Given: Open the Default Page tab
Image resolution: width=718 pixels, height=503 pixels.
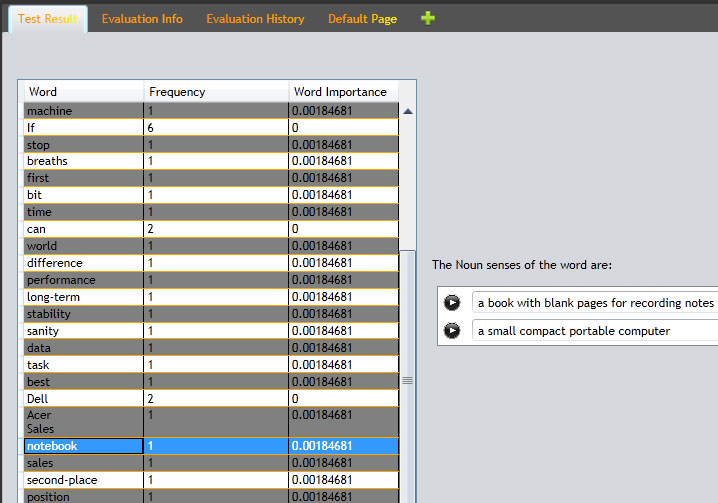Looking at the screenshot, I should (362, 19).
